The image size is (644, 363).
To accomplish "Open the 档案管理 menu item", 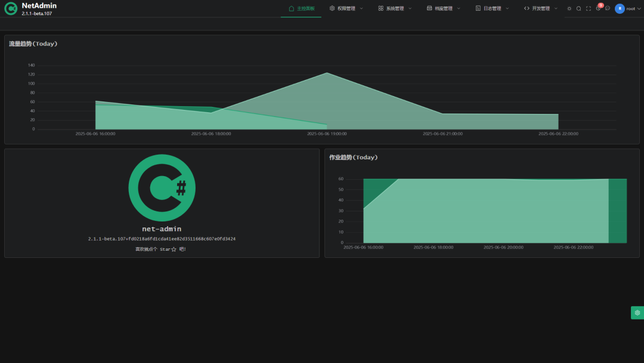I will (x=443, y=8).
